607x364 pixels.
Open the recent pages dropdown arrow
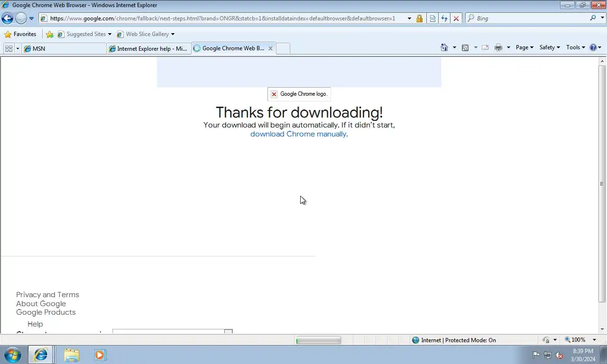click(x=31, y=18)
